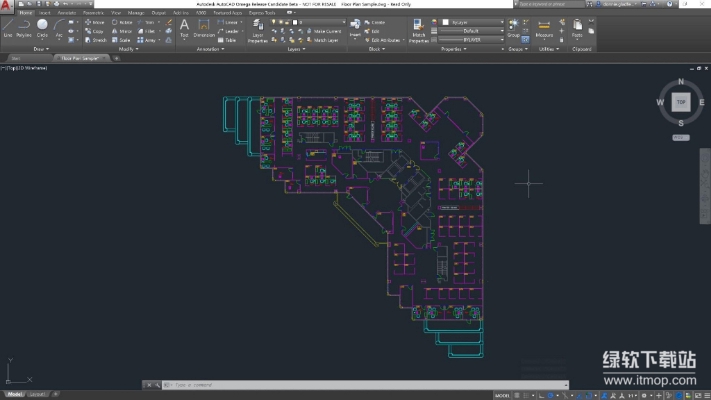
Task: Click the Group tool
Action: tap(513, 28)
